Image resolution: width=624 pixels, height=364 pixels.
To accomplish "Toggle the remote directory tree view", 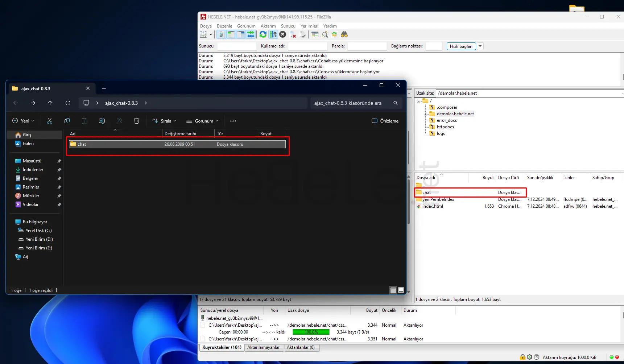I will pyautogui.click(x=241, y=34).
